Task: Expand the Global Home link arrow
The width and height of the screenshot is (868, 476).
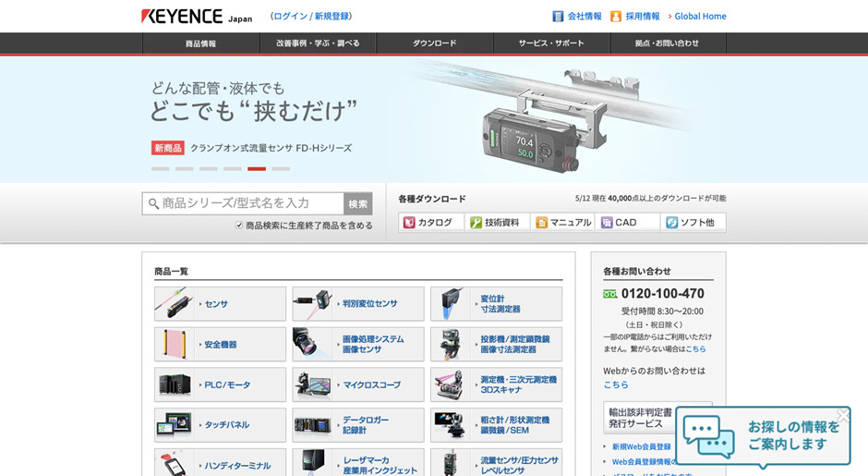Action: (x=669, y=17)
